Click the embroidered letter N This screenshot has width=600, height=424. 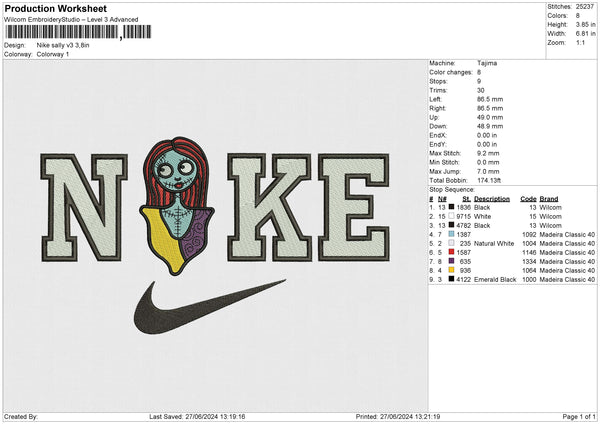pos(84,208)
